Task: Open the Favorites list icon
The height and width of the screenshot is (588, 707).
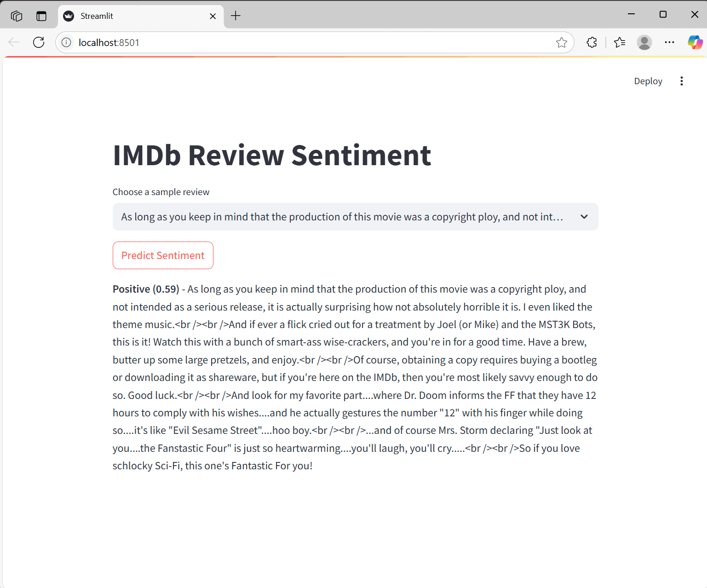Action: coord(619,42)
